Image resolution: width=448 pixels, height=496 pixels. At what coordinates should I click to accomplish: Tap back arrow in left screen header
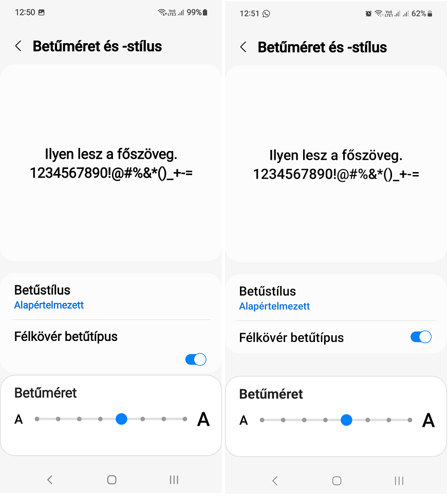(x=18, y=46)
